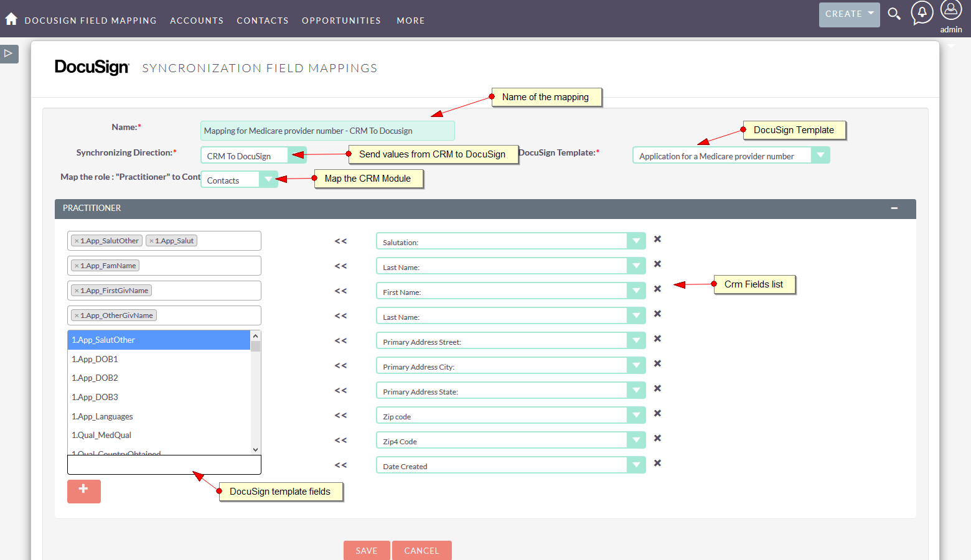Remove the 1.App_OtherGivName tag
The height and width of the screenshot is (560, 971).
pyautogui.click(x=77, y=315)
